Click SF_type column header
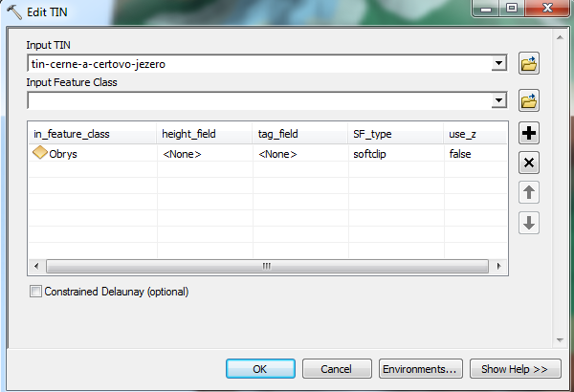Screen dimensions: 574x392 click(396, 134)
